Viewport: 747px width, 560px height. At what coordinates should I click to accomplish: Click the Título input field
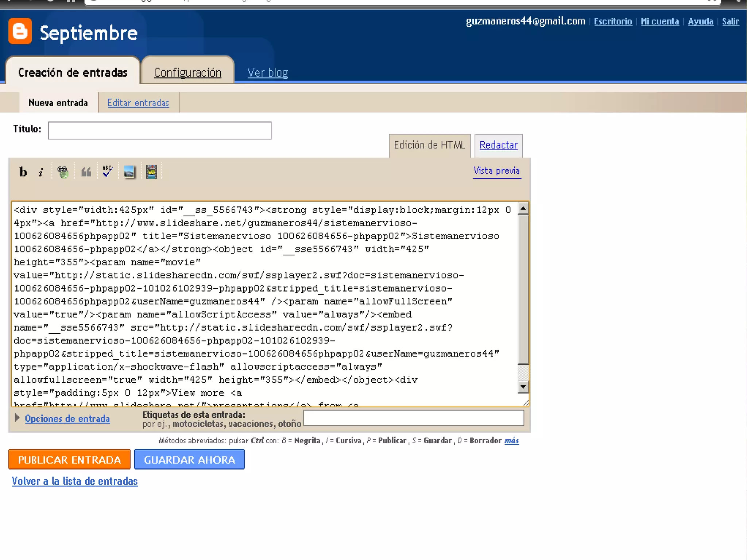(160, 130)
